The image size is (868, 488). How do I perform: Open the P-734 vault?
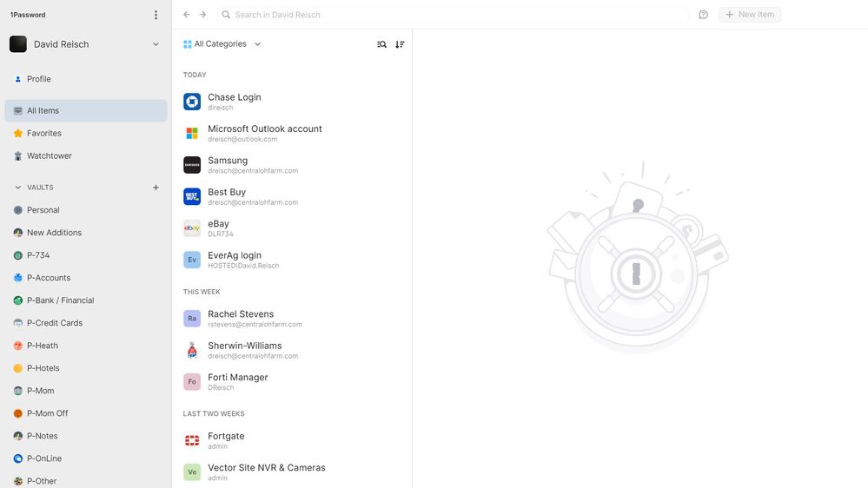pyautogui.click(x=86, y=255)
